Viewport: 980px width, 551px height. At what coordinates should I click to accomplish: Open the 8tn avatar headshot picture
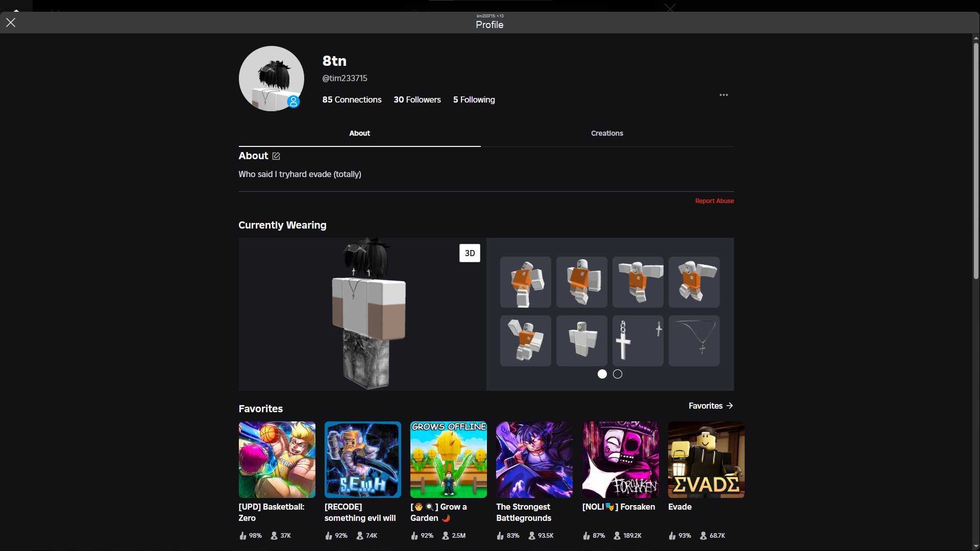click(x=272, y=79)
